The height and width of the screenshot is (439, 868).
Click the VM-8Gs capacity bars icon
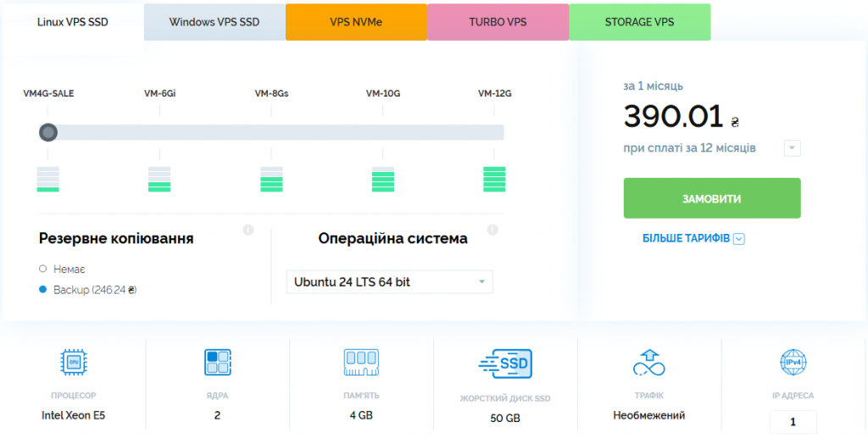pos(271,180)
